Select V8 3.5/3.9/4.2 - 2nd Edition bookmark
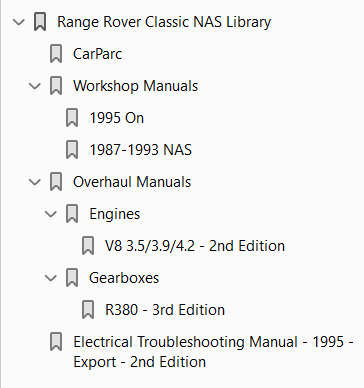Viewport: 364px width, 388px height. [195, 246]
